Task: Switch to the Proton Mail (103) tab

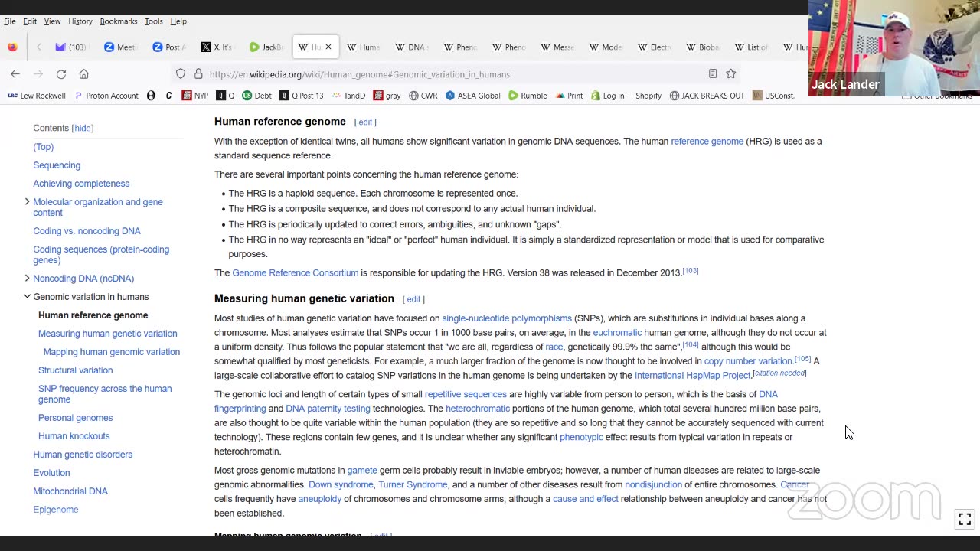Action: click(70, 47)
